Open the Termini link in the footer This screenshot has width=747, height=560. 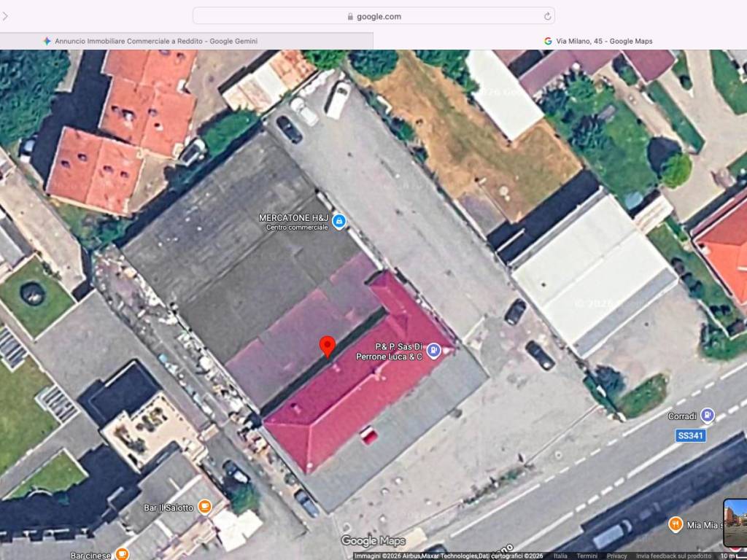tap(587, 556)
